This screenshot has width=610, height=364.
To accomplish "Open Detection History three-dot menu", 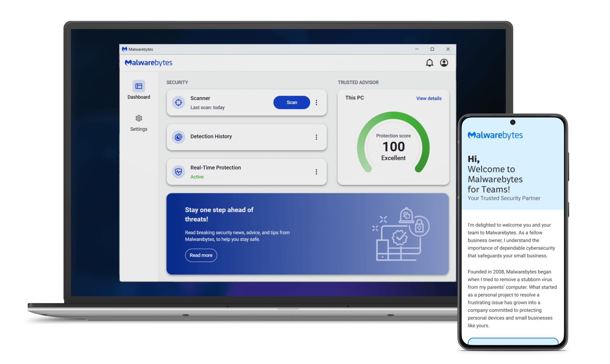I will [316, 137].
